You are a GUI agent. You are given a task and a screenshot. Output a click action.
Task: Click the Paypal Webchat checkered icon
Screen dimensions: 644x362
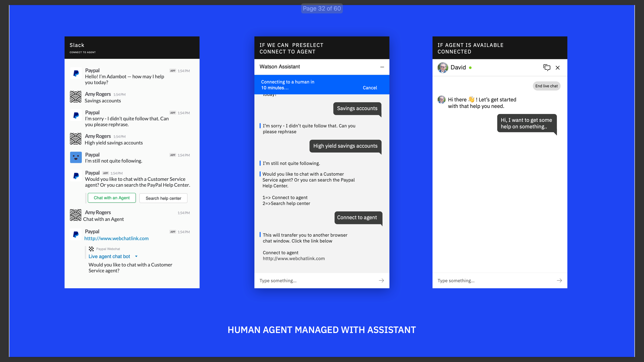(91, 249)
